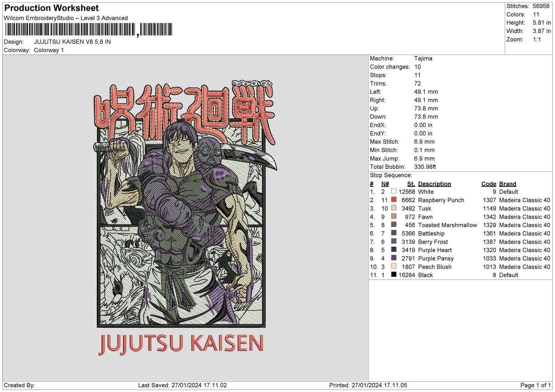Click the 'Stop Sequence:' heading
Image resolution: width=555 pixels, height=392 pixels.
(x=391, y=175)
